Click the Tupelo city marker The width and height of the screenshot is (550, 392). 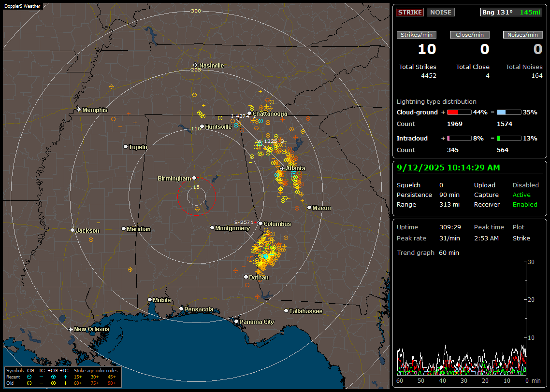coord(126,146)
